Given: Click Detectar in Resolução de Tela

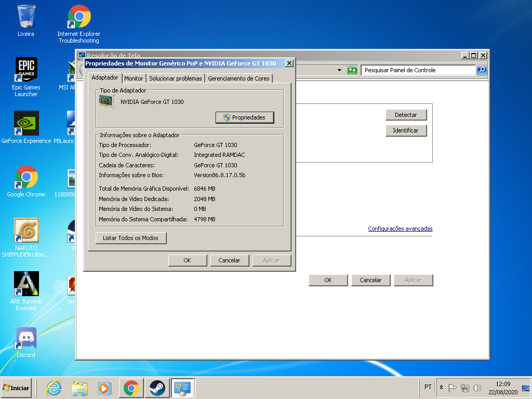Looking at the screenshot, I should coord(406,115).
